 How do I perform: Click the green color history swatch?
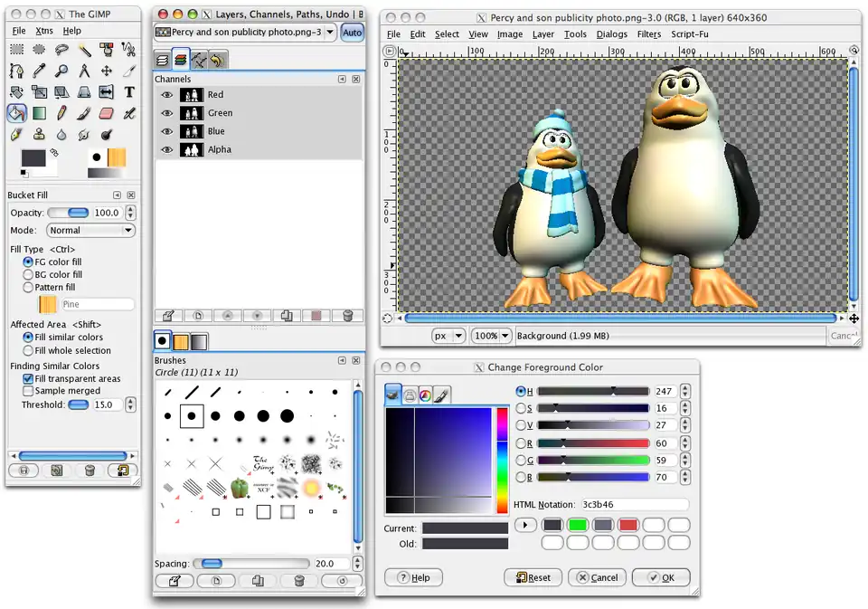click(578, 525)
